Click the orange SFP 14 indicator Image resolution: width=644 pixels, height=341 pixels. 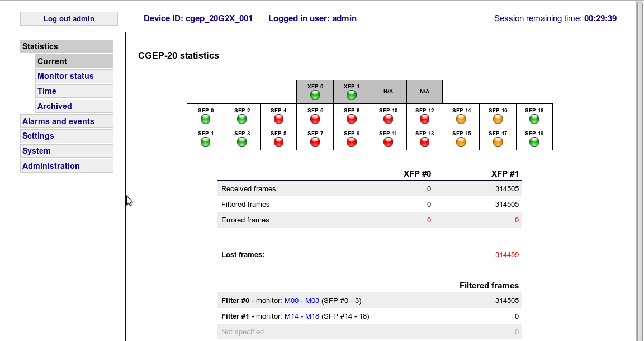(461, 119)
